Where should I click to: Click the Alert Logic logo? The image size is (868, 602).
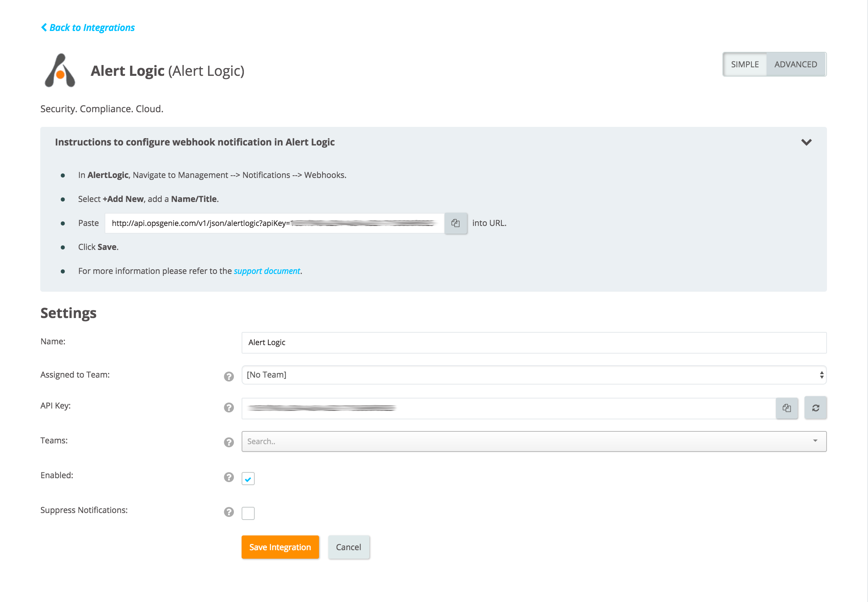click(60, 71)
